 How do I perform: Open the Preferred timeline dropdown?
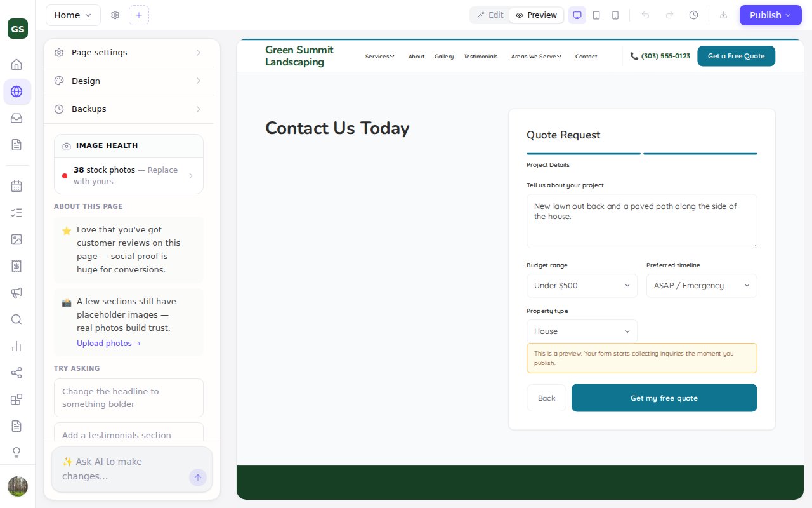tap(702, 286)
